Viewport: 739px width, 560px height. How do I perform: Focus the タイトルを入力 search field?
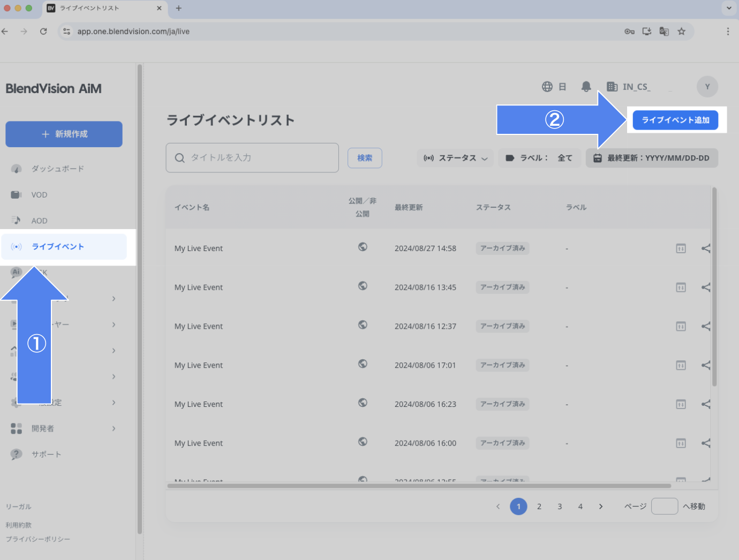(252, 158)
